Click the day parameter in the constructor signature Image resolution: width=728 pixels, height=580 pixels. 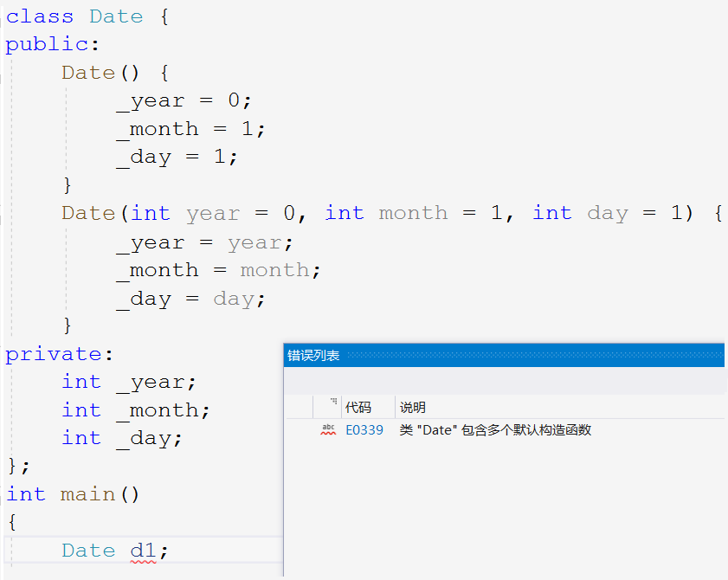[x=607, y=213]
